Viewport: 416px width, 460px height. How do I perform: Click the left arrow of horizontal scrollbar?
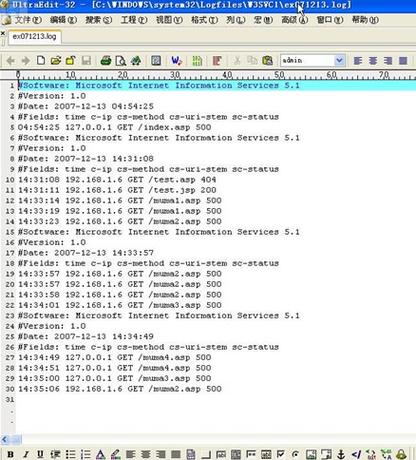point(4,439)
